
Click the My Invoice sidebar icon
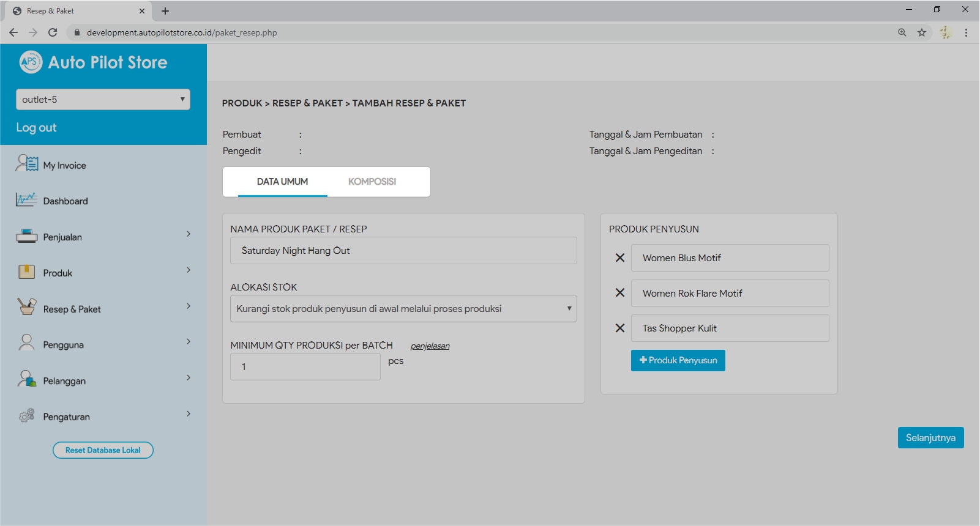(27, 163)
